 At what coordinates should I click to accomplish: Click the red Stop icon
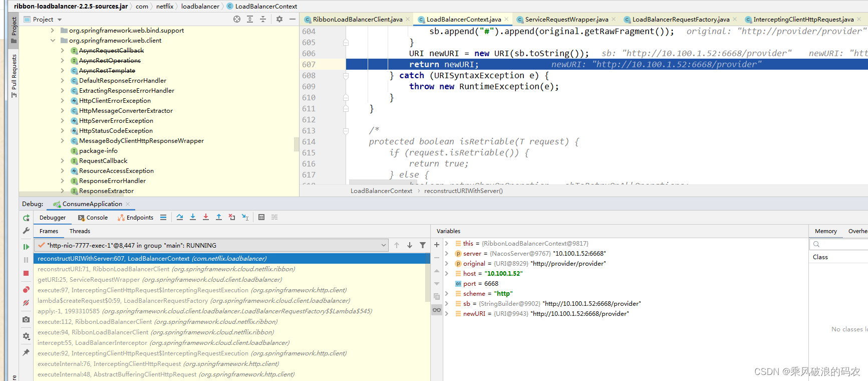(x=26, y=273)
